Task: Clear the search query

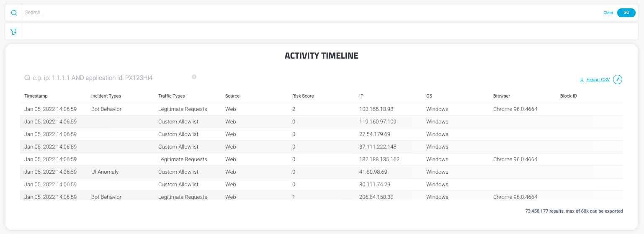Action: click(x=608, y=13)
